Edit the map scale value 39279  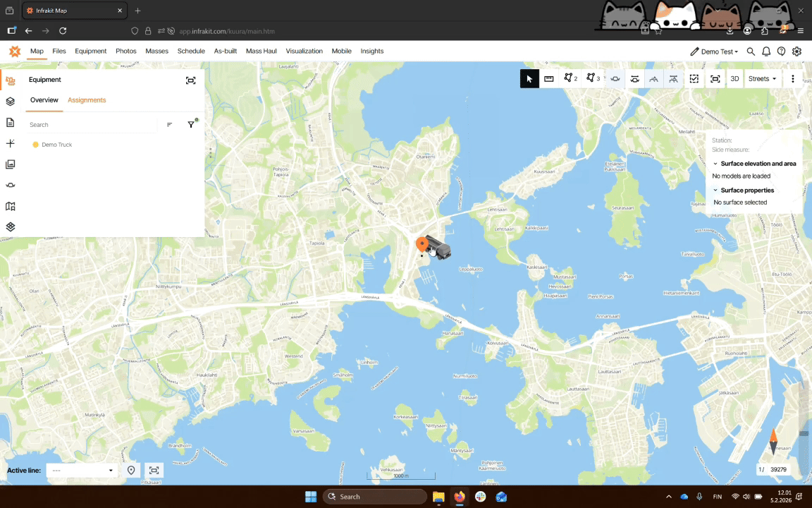click(778, 469)
